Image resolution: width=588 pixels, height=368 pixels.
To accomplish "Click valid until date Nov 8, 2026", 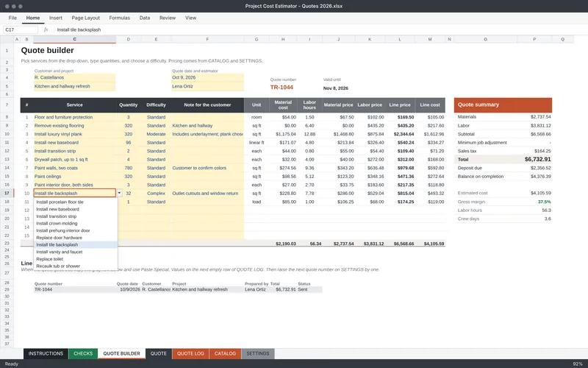I will (x=336, y=88).
